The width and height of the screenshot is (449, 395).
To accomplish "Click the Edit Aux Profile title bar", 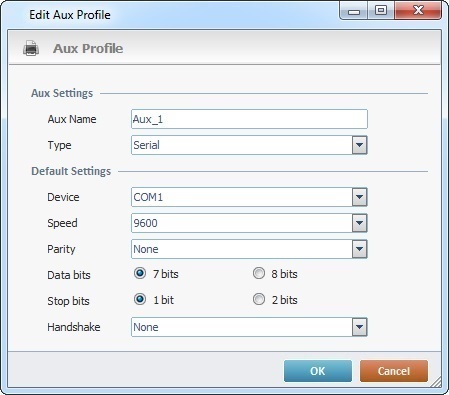I will click(x=173, y=15).
